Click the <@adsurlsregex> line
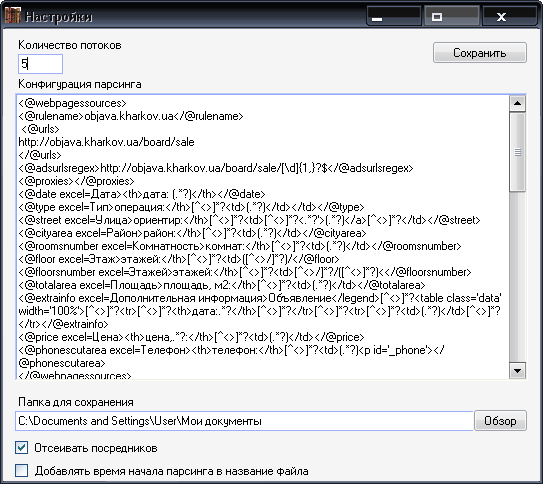The height and width of the screenshot is (484, 543). [x=216, y=168]
